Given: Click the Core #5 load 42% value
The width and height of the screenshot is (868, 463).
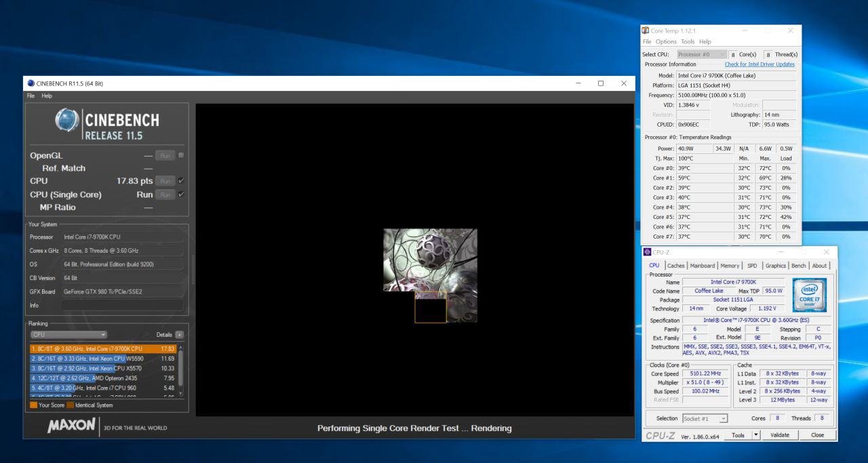Looking at the screenshot, I should coord(786,217).
